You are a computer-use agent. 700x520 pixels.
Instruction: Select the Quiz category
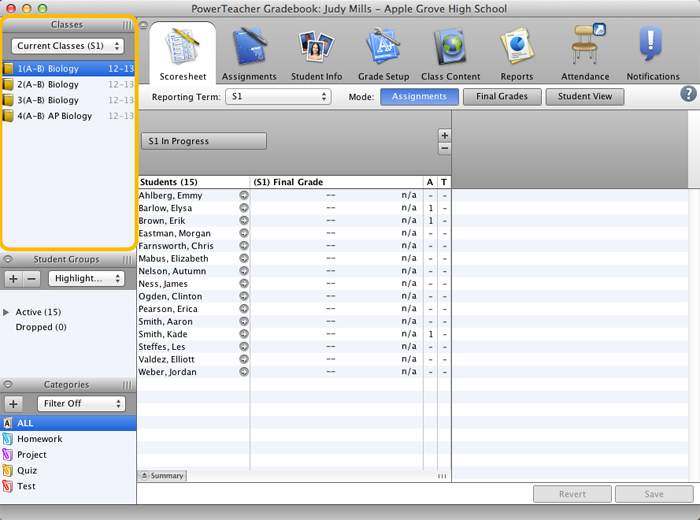pyautogui.click(x=68, y=470)
